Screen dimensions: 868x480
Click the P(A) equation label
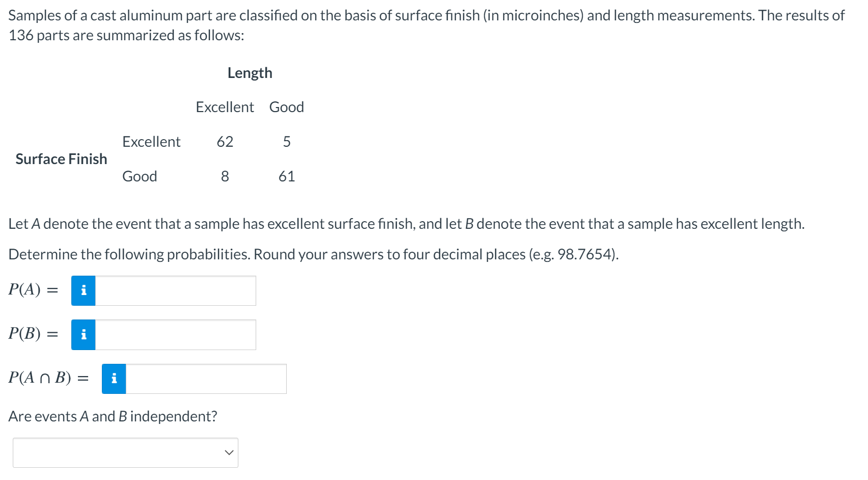click(x=33, y=289)
